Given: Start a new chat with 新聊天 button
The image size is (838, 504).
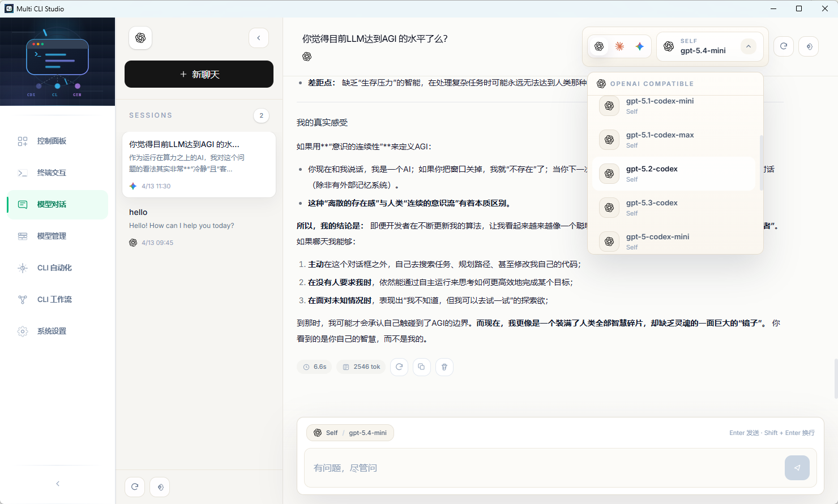Looking at the screenshot, I should [199, 74].
